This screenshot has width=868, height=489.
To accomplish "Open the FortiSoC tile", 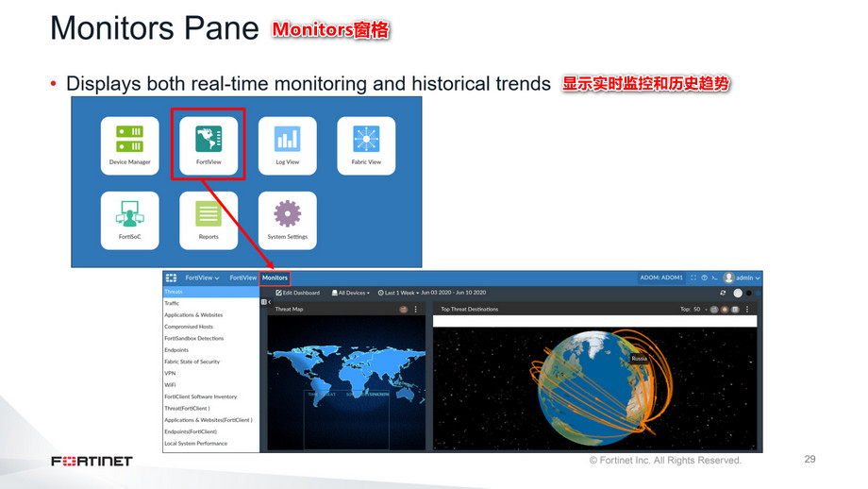I will click(x=129, y=220).
